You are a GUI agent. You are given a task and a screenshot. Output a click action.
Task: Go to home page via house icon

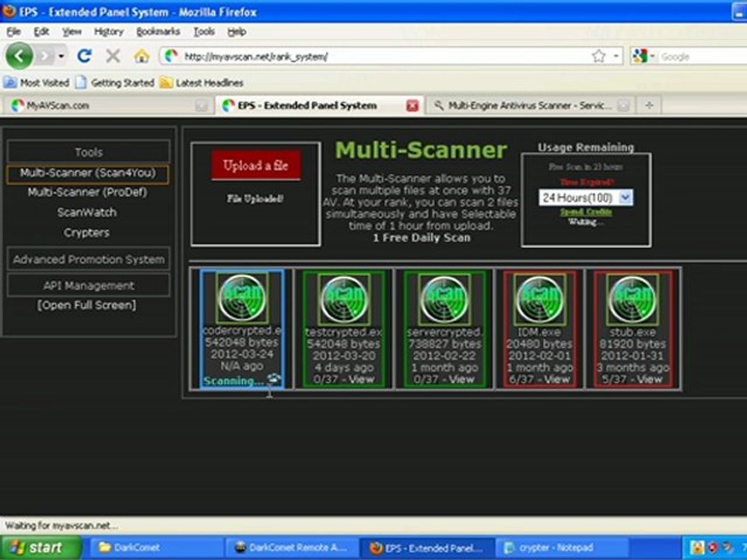click(142, 56)
